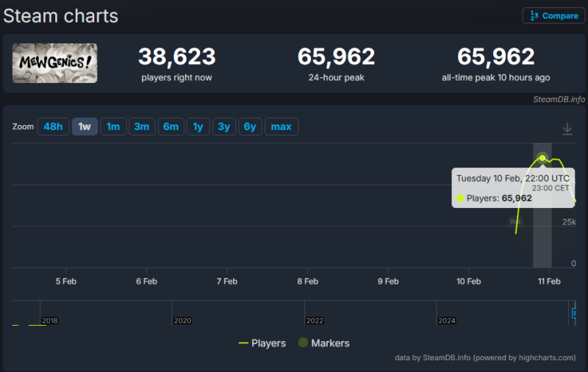588x372 pixels.
Task: Click the 2018 label in navigator
Action: pyautogui.click(x=49, y=321)
